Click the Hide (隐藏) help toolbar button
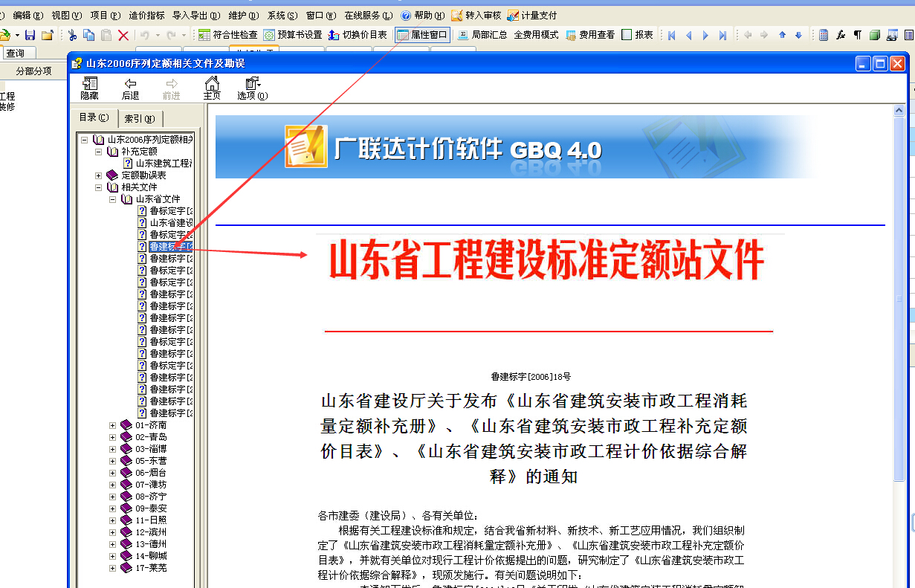This screenshot has height=588, width=915. [89, 88]
